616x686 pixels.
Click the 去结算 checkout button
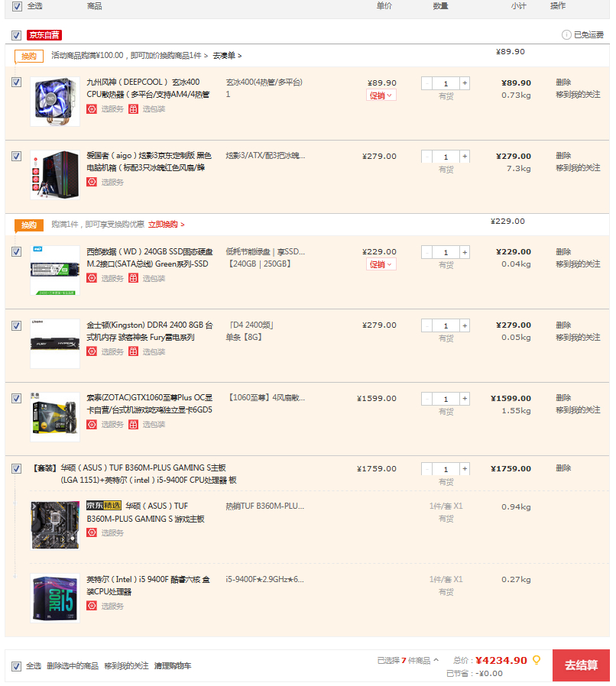[x=581, y=665]
